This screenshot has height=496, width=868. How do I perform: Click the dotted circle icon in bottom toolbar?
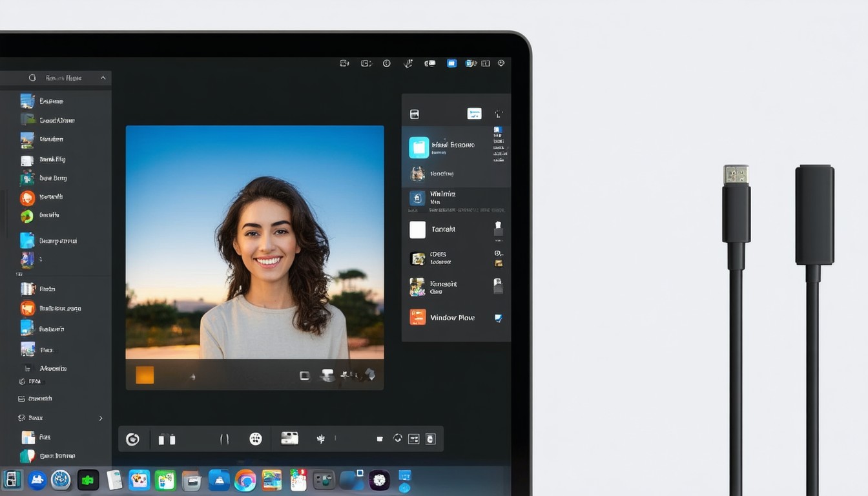tap(256, 439)
